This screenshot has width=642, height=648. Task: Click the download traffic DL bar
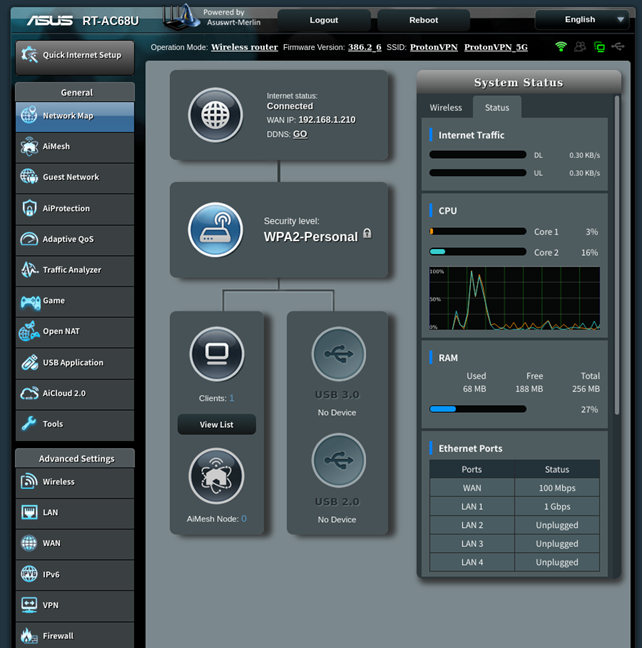tap(477, 155)
